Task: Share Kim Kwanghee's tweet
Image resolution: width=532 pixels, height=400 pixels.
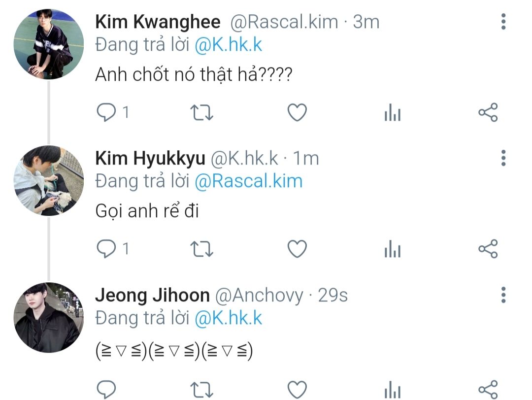Action: tap(488, 113)
